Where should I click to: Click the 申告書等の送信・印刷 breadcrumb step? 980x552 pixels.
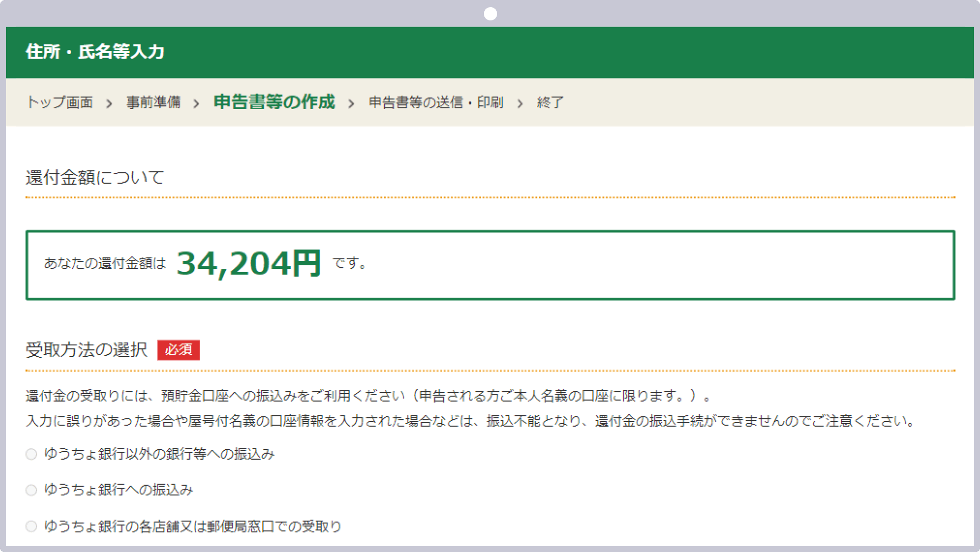click(436, 103)
